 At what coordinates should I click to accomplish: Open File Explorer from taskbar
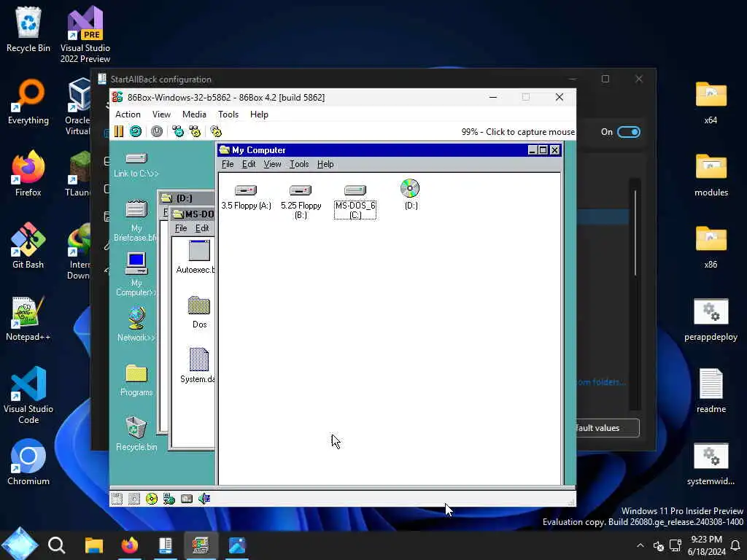tap(94, 545)
